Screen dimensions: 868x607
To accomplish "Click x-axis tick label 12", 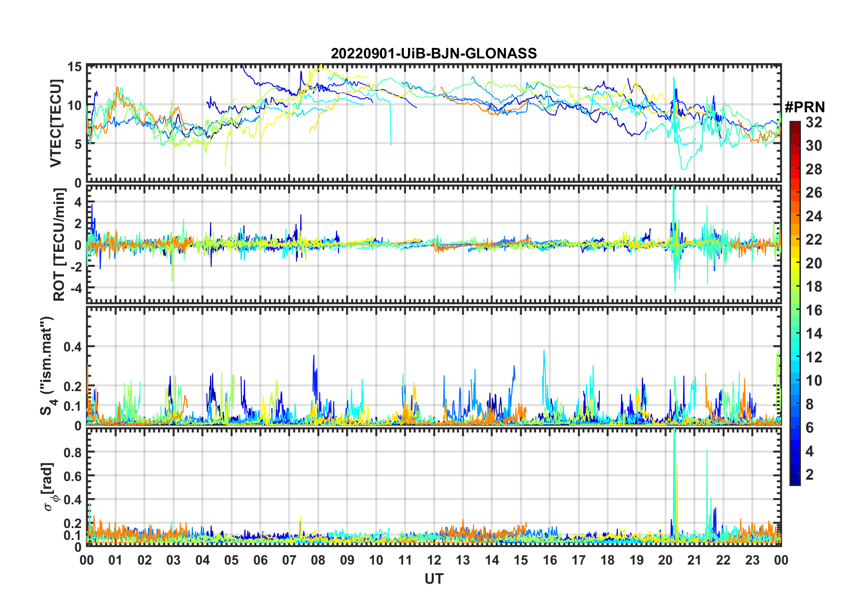I will (434, 560).
